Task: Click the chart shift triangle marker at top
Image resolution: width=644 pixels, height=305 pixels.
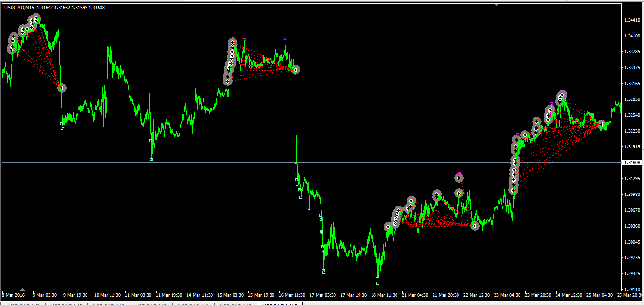Action: coord(496,4)
